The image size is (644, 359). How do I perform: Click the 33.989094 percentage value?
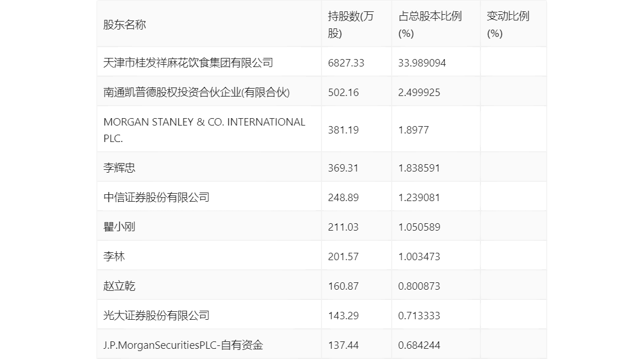point(422,63)
